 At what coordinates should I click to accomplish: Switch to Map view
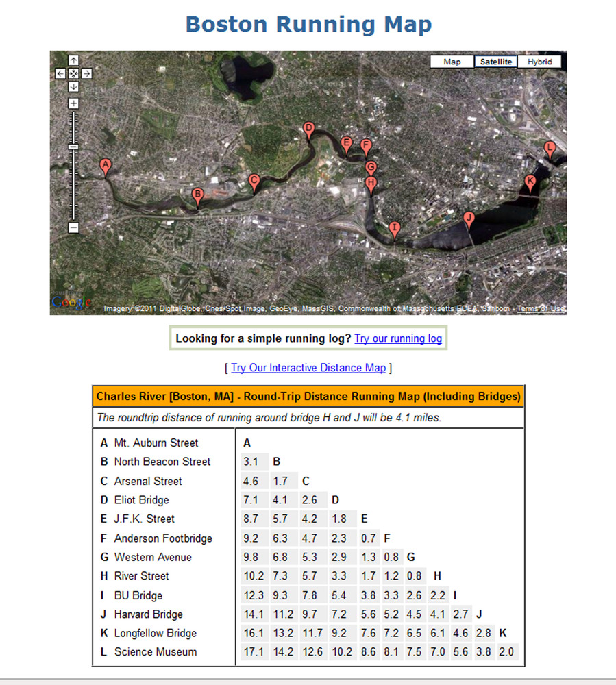click(452, 62)
